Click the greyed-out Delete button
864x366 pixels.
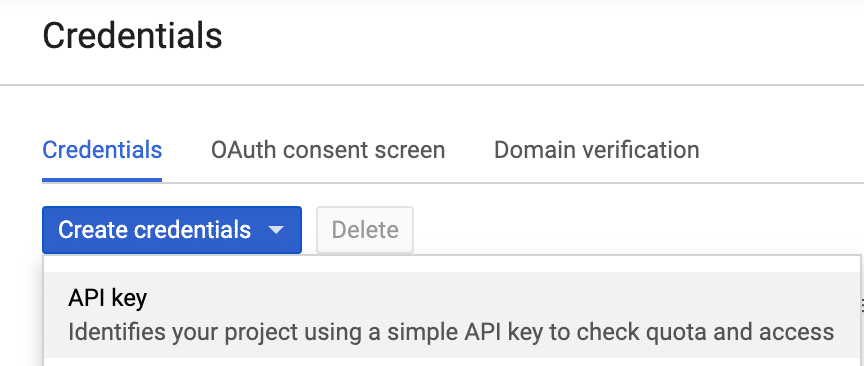(365, 230)
